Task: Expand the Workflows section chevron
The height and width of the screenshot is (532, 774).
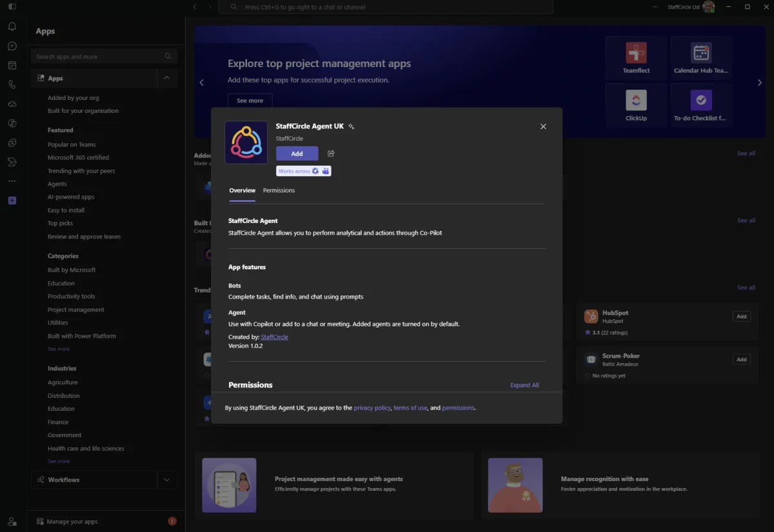Action: click(166, 480)
